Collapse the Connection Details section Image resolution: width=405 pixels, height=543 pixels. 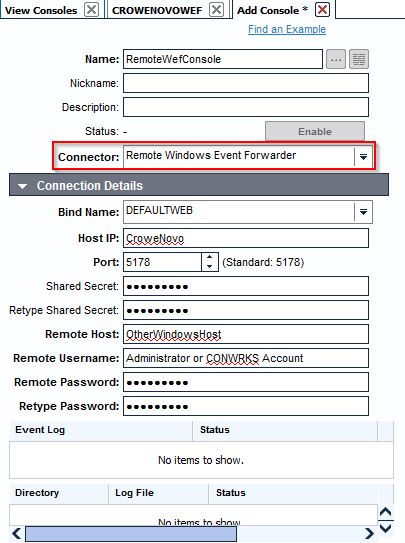click(x=22, y=186)
